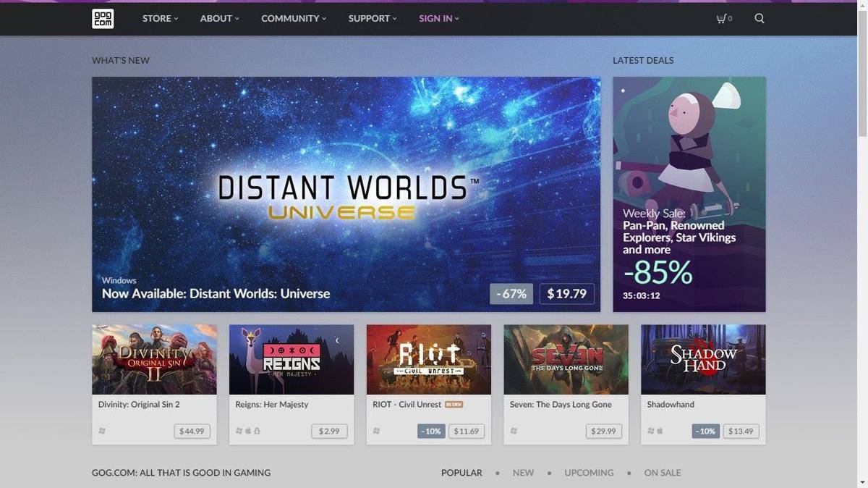Open the SIGN IN menu
This screenshot has width=868, height=488.
click(x=439, y=18)
